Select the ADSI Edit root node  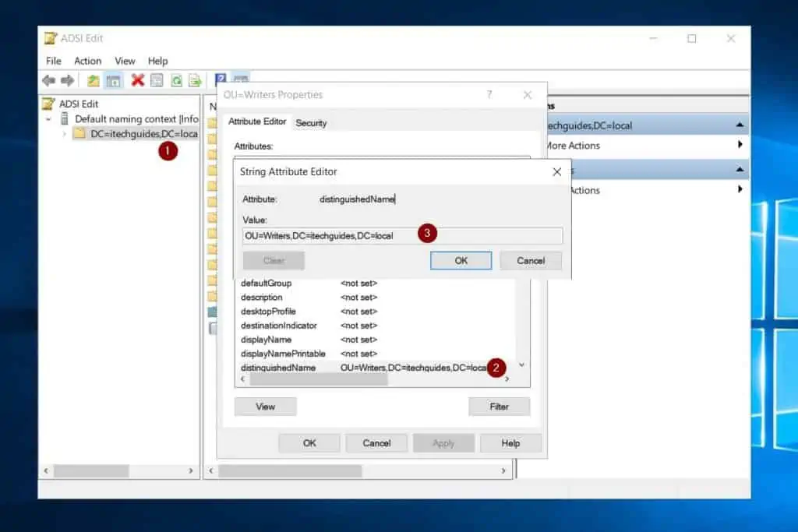[x=76, y=104]
